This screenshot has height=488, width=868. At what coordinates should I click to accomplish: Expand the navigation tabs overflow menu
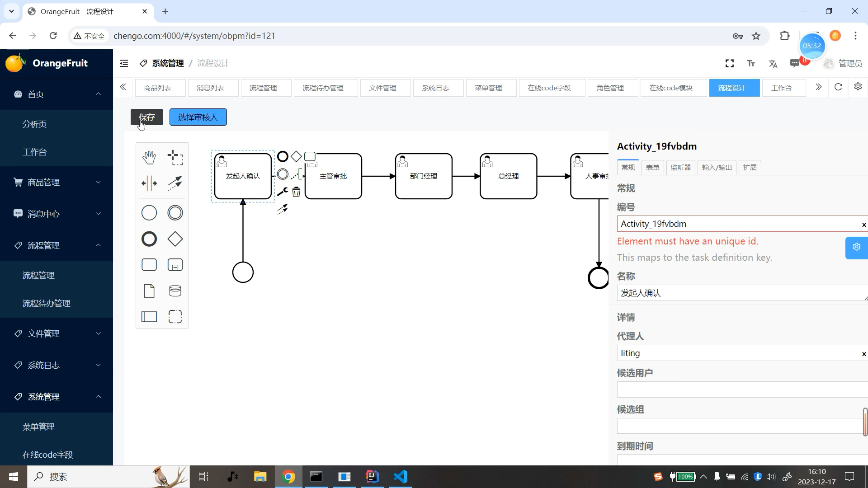pos(819,88)
